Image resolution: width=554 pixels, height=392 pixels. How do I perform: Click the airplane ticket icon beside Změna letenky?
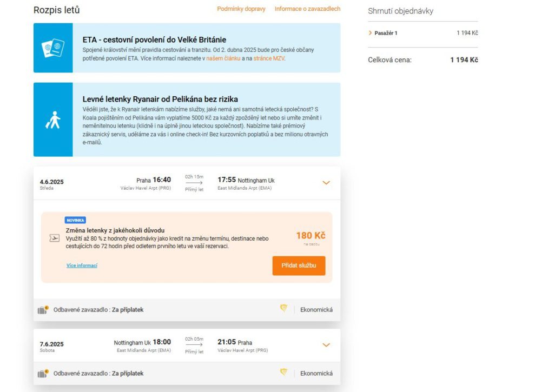point(55,238)
